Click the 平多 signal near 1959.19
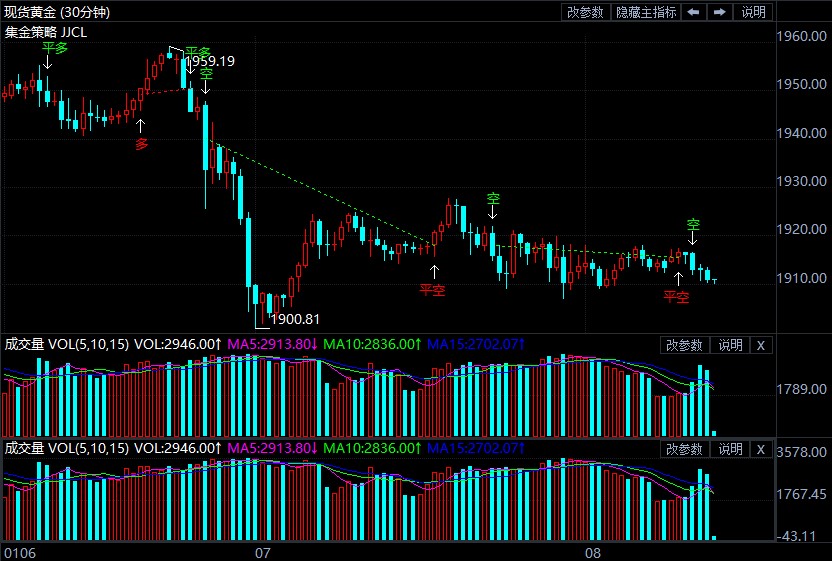This screenshot has width=832, height=561. [x=197, y=52]
